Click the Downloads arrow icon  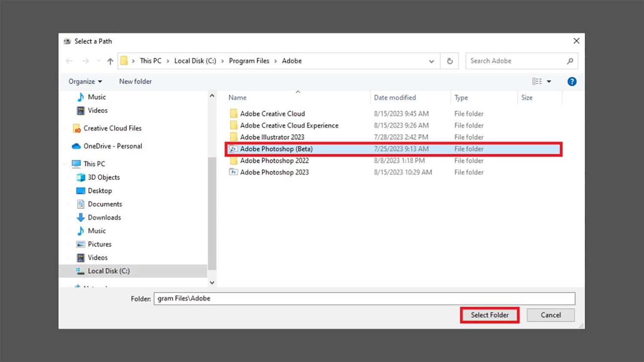coord(81,217)
